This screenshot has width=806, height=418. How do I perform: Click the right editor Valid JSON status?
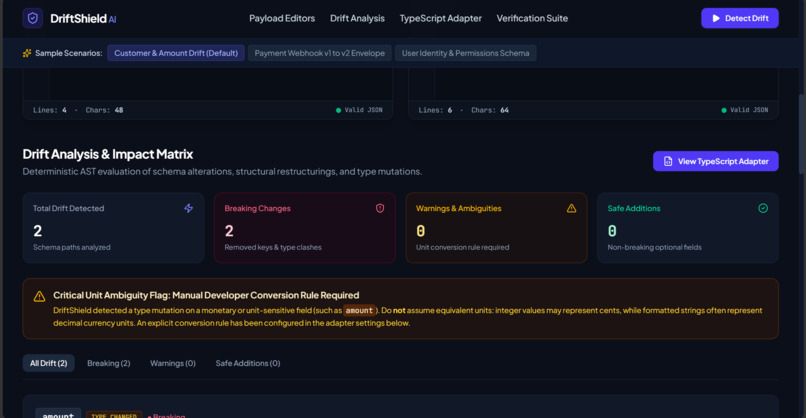pos(744,110)
